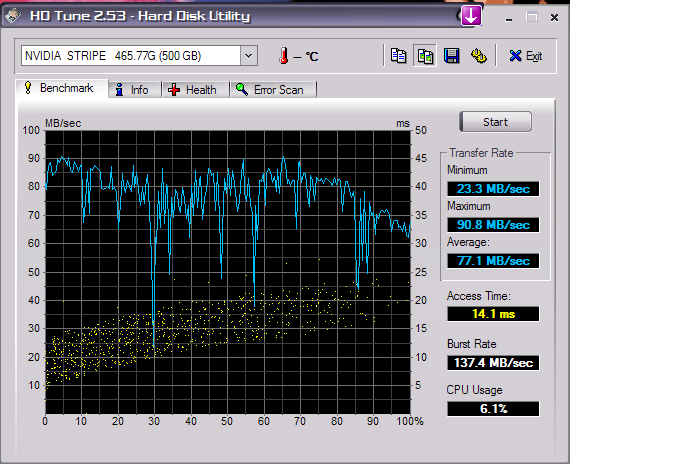Open the Info tab
This screenshot has height=464, width=680.
pyautogui.click(x=131, y=90)
